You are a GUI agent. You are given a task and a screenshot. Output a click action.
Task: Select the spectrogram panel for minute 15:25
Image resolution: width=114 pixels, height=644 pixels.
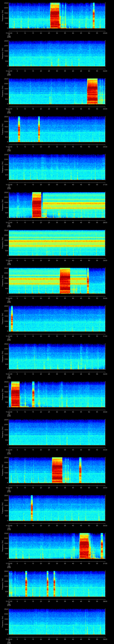pos(57,129)
